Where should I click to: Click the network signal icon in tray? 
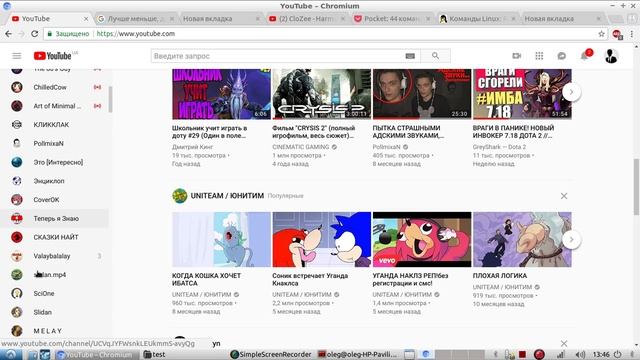pos(562,355)
